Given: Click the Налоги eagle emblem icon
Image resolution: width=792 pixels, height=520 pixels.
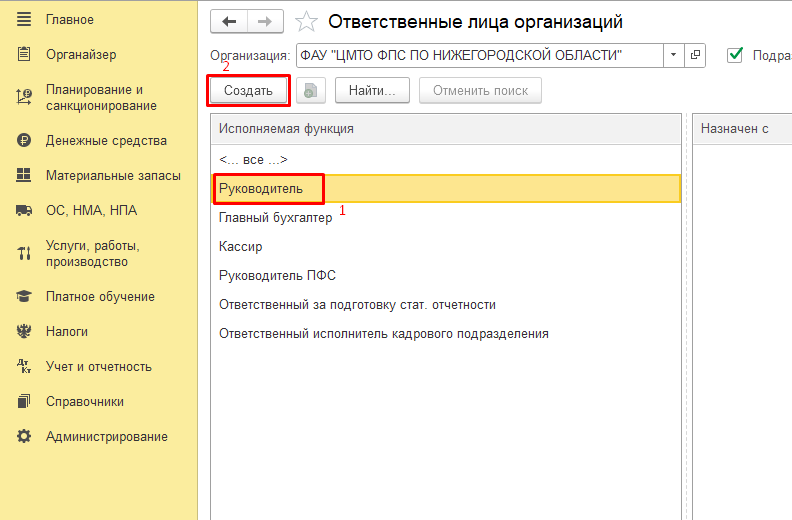Looking at the screenshot, I should coord(24,331).
